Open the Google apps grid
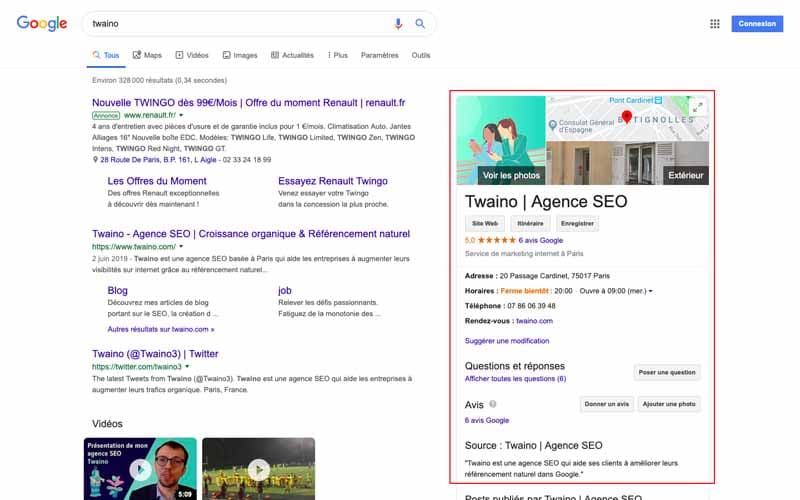The image size is (800, 500). [715, 23]
